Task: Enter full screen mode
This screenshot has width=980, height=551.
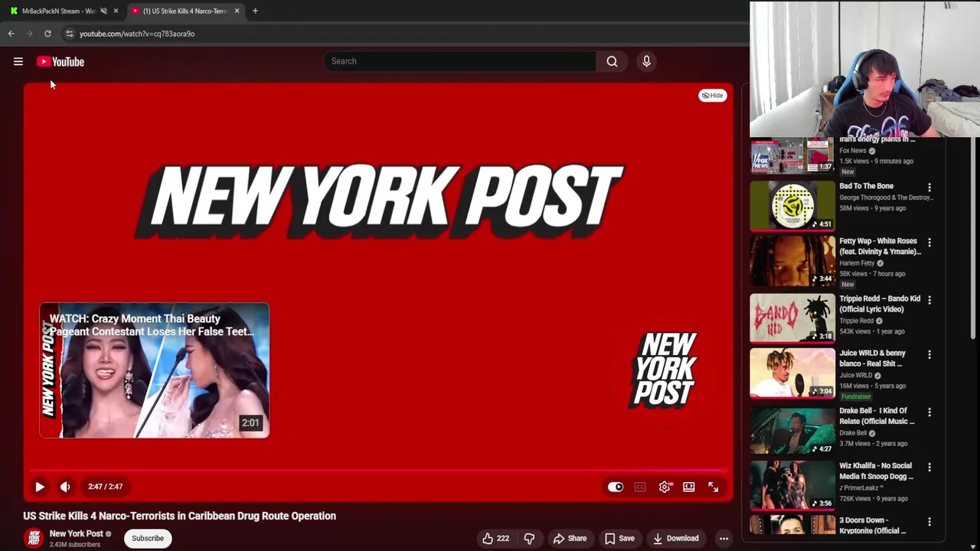Action: pyautogui.click(x=714, y=487)
